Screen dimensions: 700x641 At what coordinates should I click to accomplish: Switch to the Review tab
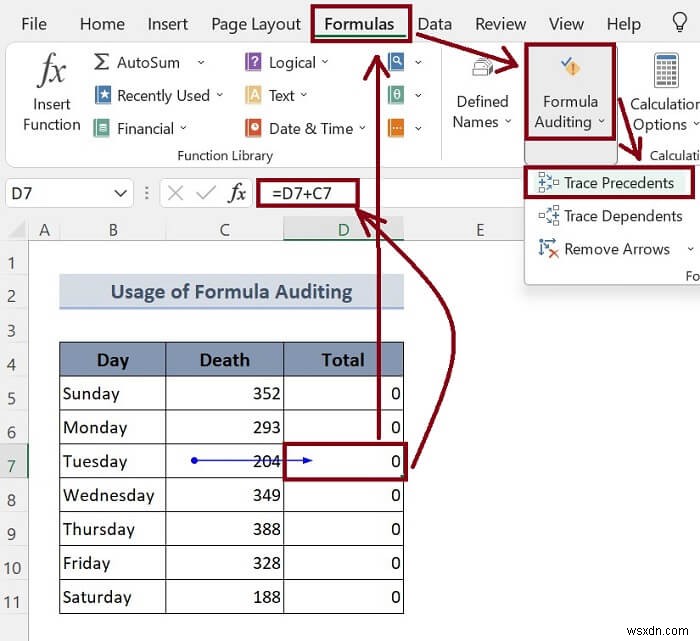[500, 24]
